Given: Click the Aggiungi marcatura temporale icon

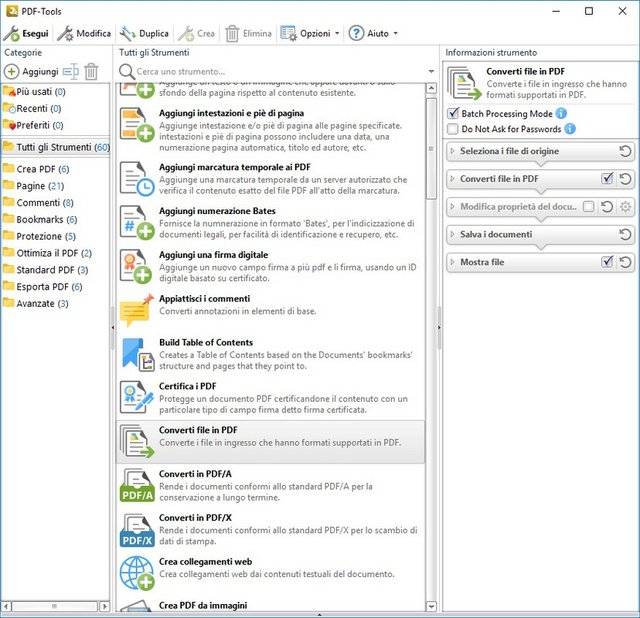Looking at the screenshot, I should pos(137,178).
